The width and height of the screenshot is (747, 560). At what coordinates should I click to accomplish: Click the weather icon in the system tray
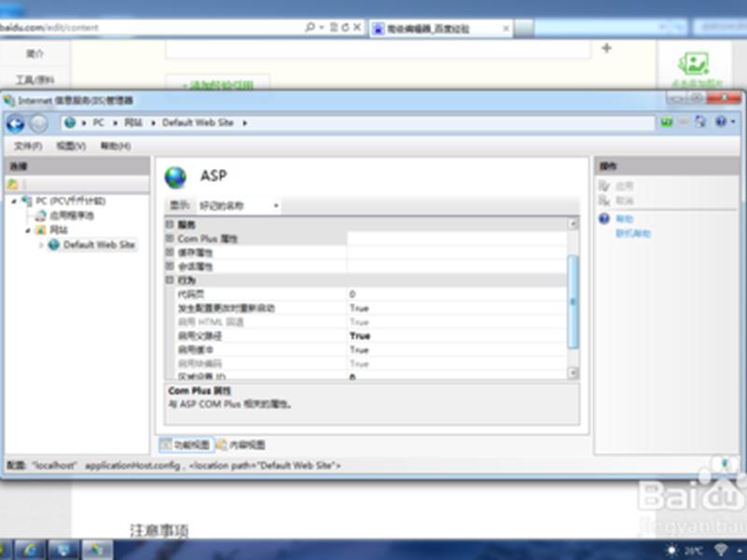tap(671, 551)
